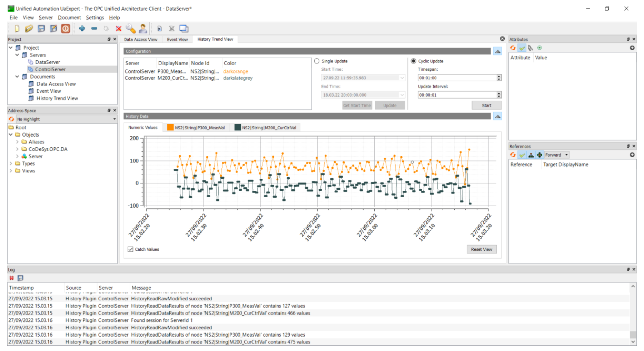Save log using the disk icon
The width and height of the screenshot is (644, 351).
[20, 278]
